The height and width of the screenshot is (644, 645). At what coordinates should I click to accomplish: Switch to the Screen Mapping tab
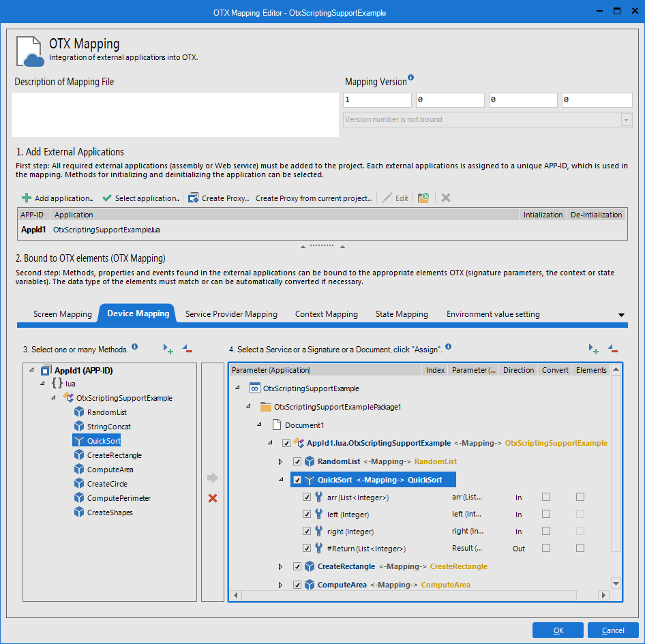click(x=62, y=314)
